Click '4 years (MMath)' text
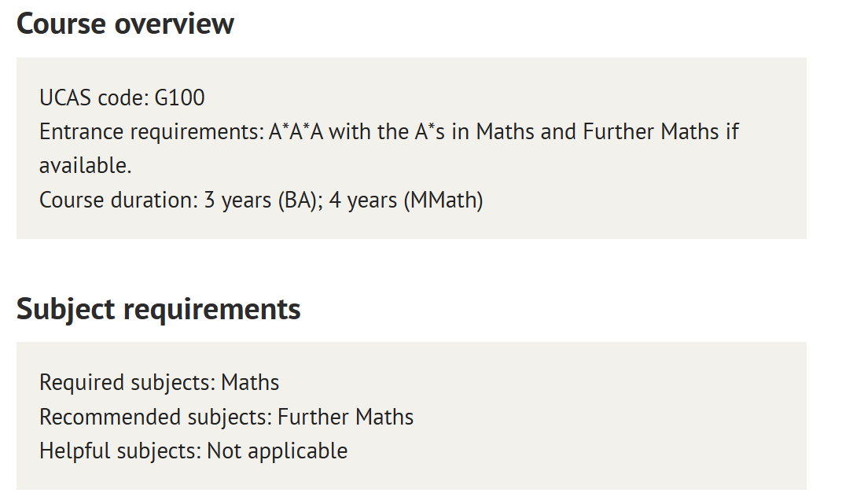Image resolution: width=842 pixels, height=504 pixels. (x=406, y=200)
